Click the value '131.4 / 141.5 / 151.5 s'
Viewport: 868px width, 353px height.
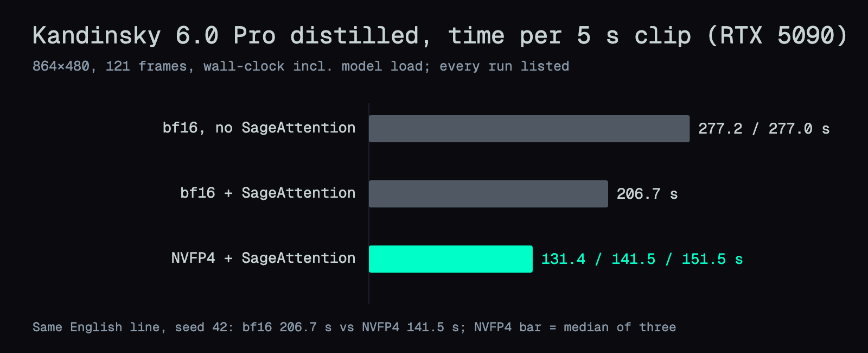click(x=642, y=259)
